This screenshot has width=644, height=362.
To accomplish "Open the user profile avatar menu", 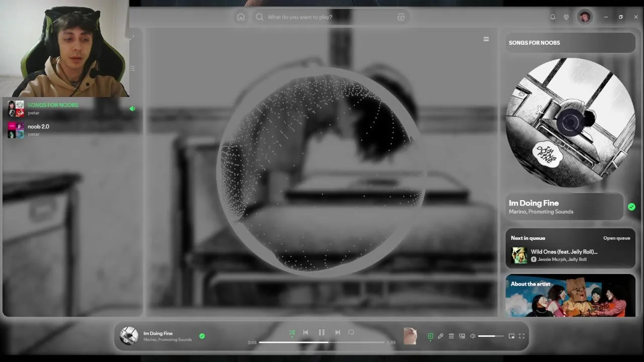I will (585, 17).
